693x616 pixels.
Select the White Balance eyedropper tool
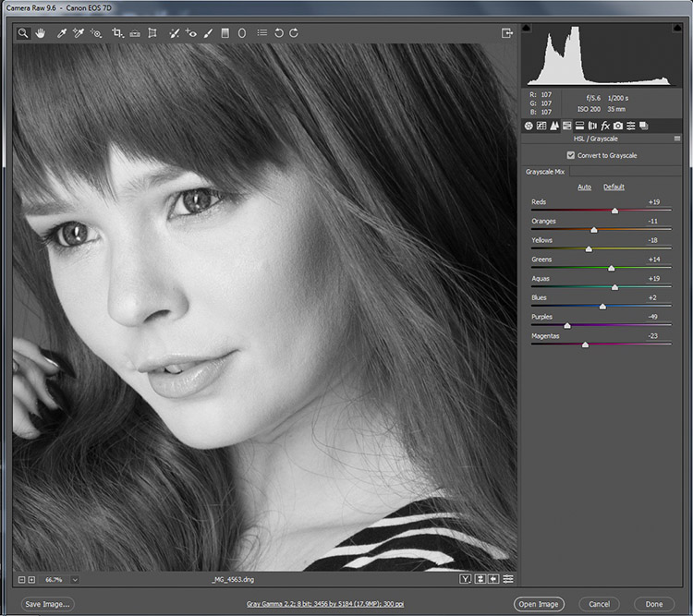61,33
